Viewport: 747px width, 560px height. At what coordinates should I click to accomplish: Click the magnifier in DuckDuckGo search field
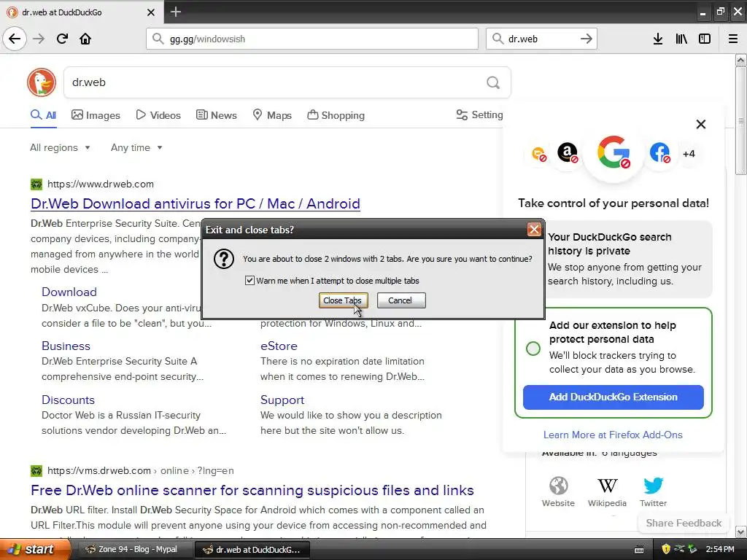pos(493,83)
